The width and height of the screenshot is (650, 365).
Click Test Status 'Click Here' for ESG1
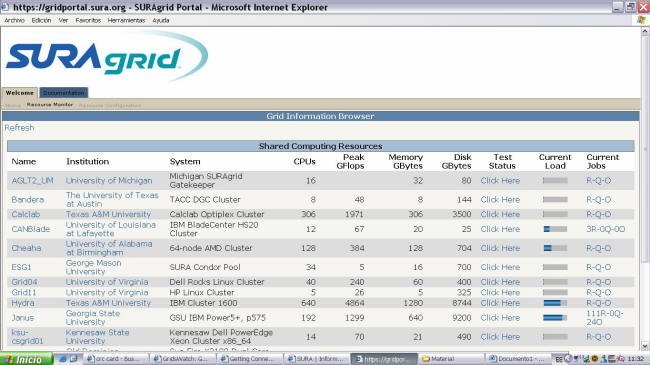500,267
